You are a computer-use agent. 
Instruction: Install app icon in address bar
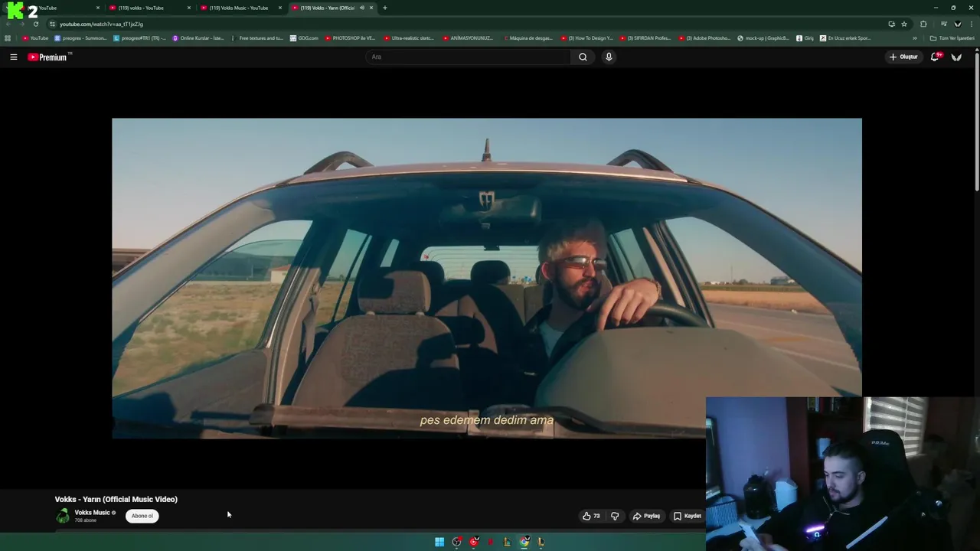[x=891, y=24]
